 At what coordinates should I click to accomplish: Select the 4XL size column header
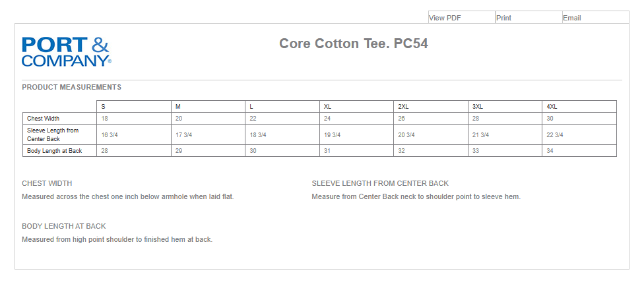pos(552,107)
